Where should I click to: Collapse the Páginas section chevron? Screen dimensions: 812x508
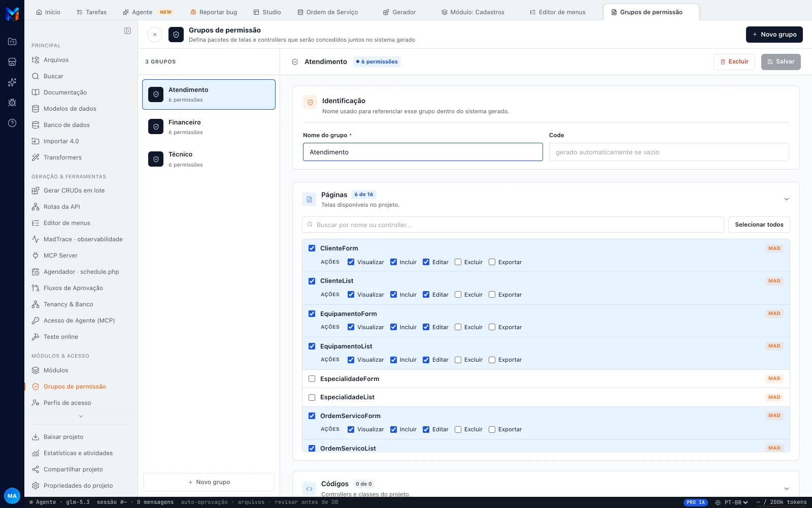[x=787, y=199]
